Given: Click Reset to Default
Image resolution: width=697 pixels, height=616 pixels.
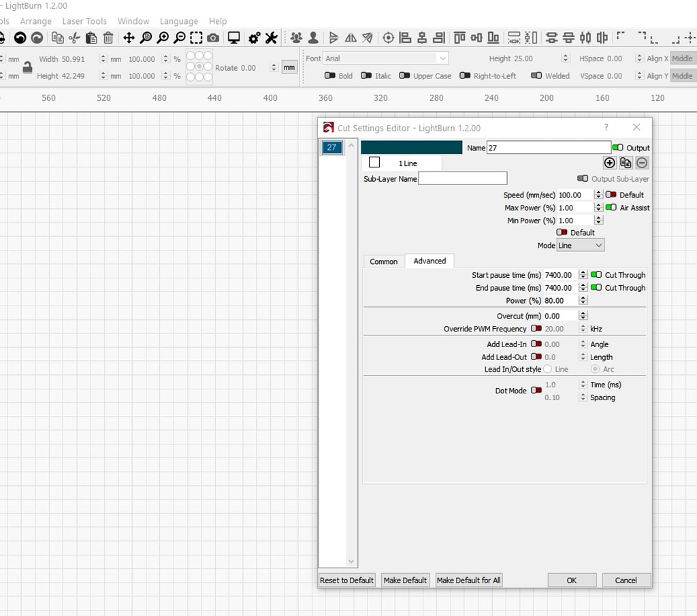Looking at the screenshot, I should 346,580.
